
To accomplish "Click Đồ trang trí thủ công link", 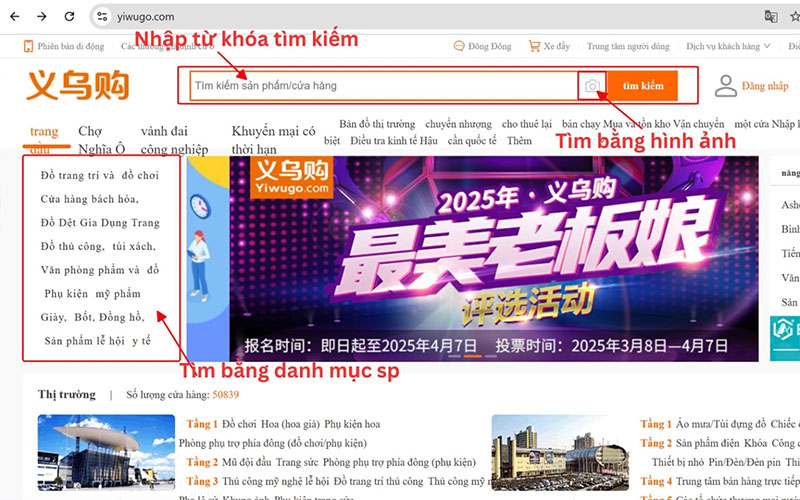I will pos(379,481).
